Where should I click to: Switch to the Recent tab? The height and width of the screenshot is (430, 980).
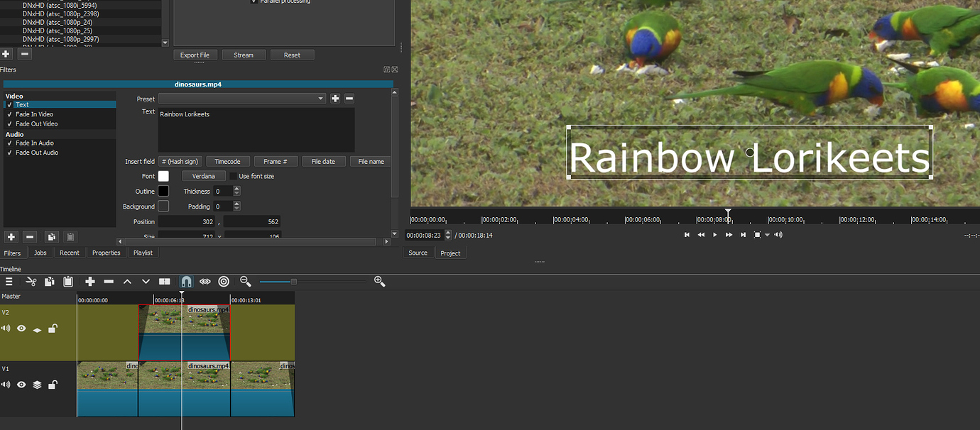[x=70, y=253]
